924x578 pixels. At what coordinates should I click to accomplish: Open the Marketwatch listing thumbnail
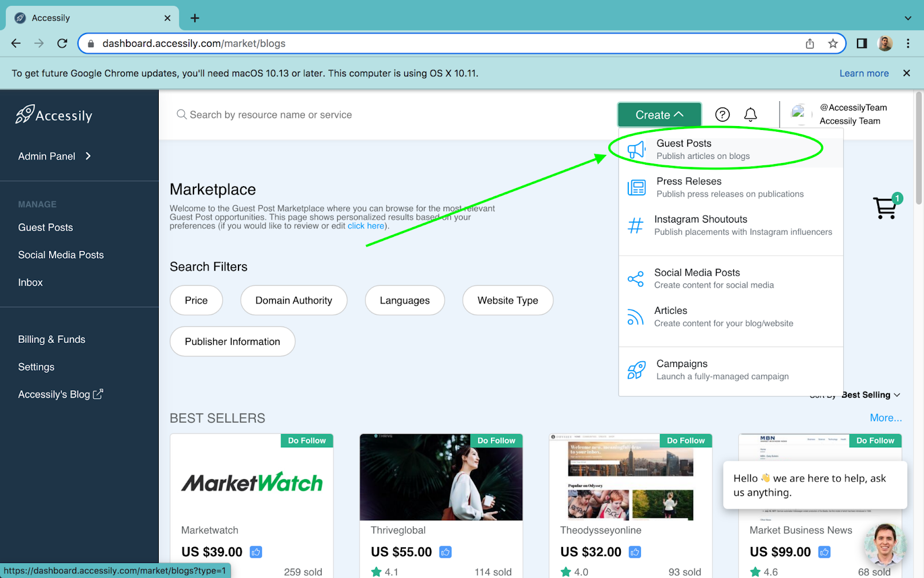252,477
